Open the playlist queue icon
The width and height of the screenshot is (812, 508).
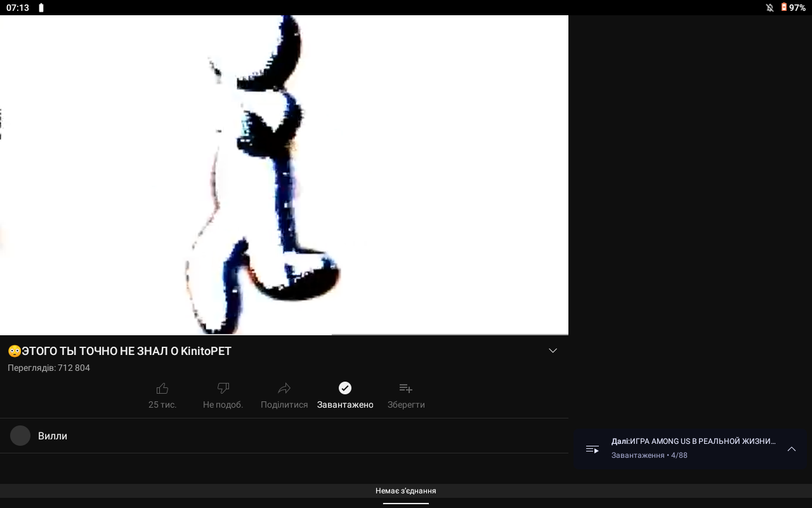click(593, 449)
